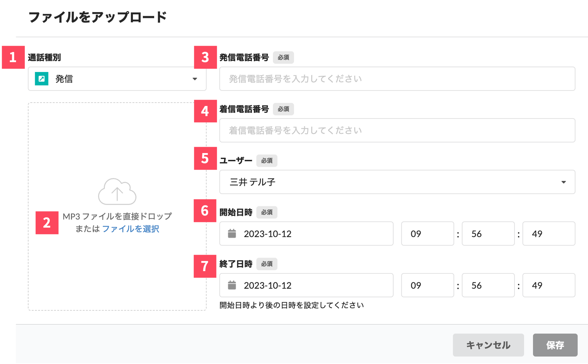The width and height of the screenshot is (588, 364).
Task: Click the start date 2023-10-12 field
Action: (x=306, y=234)
